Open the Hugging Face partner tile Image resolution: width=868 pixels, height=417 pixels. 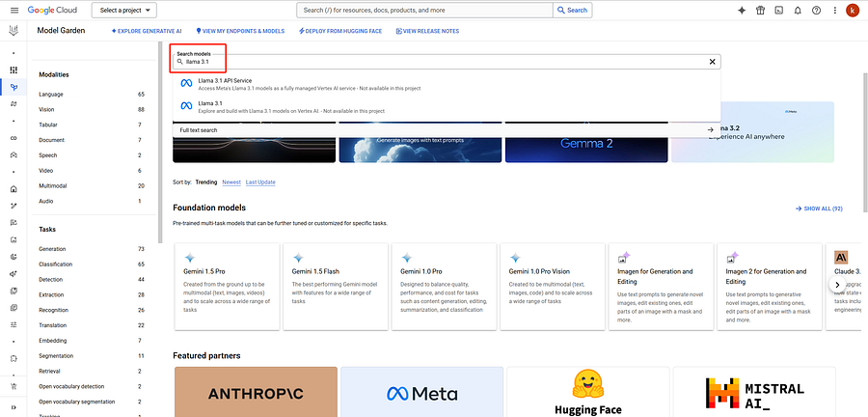588,392
